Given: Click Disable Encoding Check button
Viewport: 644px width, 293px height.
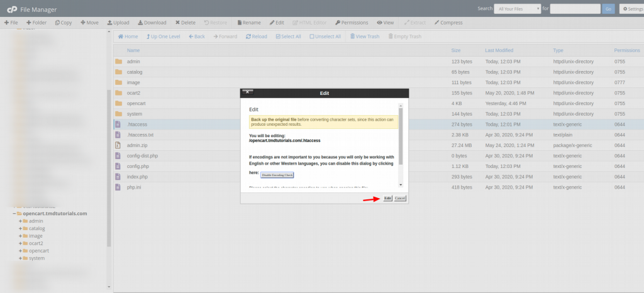Looking at the screenshot, I should point(277,175).
